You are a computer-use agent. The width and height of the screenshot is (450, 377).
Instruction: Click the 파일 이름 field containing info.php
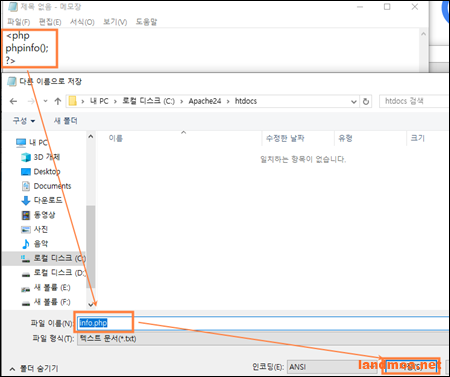click(x=263, y=323)
